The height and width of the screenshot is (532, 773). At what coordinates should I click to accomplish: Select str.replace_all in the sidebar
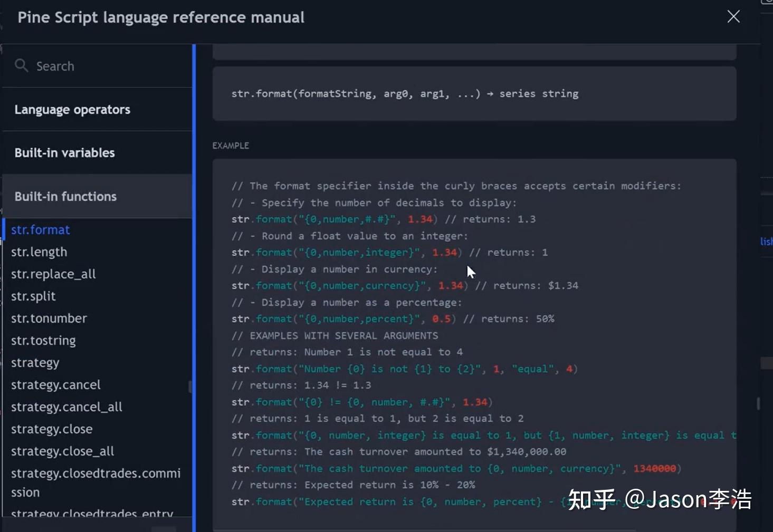tap(53, 274)
